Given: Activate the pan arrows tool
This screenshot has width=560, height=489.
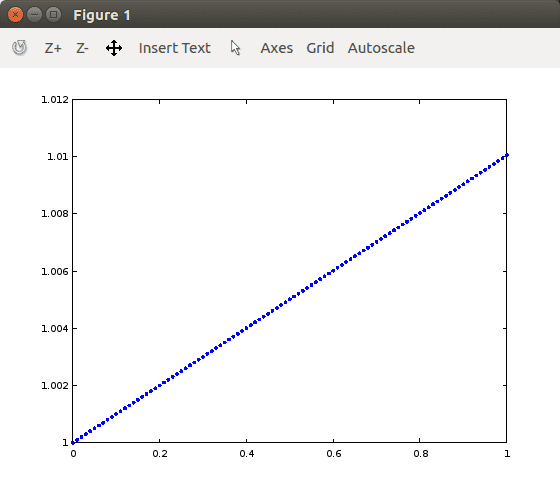Looking at the screenshot, I should coord(114,48).
